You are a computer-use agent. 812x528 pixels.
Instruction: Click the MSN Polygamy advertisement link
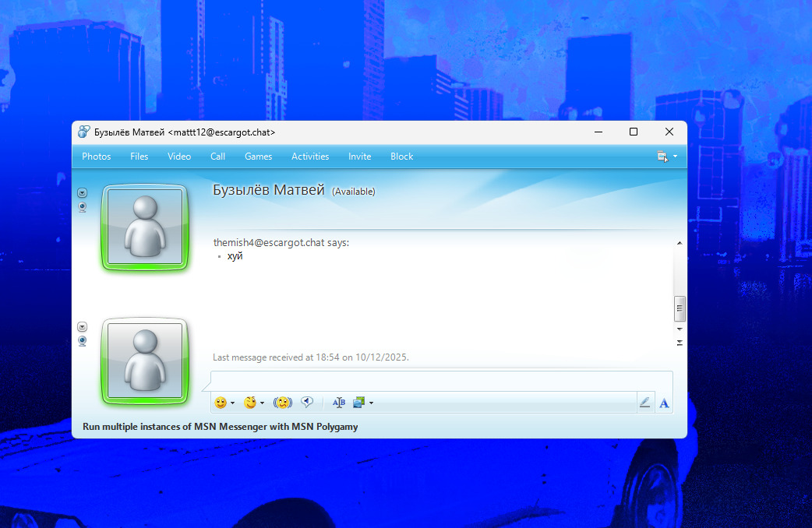pyautogui.click(x=220, y=427)
